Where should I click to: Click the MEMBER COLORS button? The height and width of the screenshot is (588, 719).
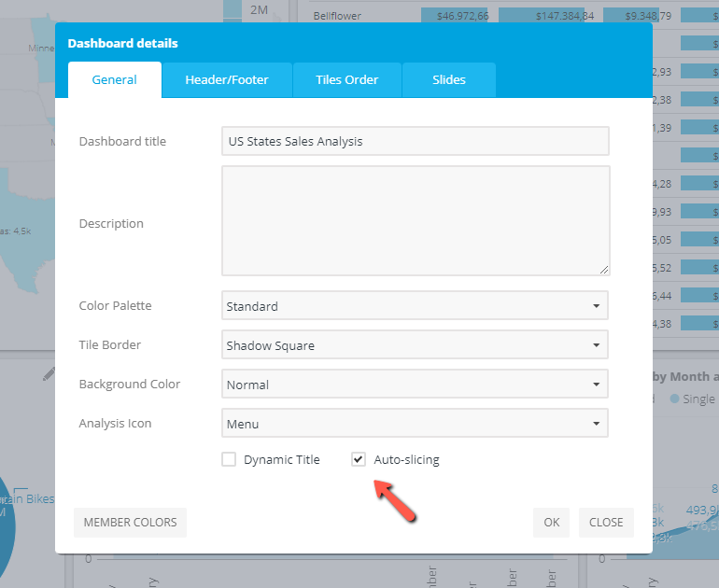[130, 523]
